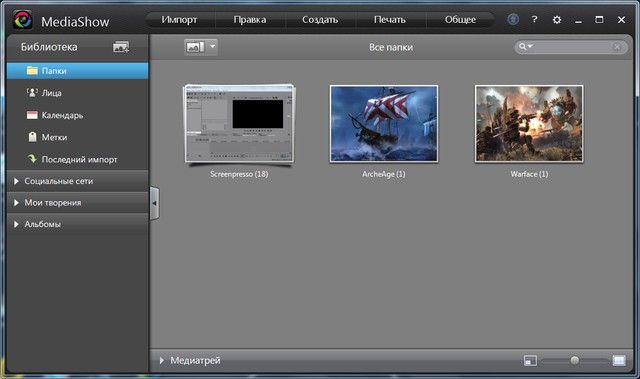This screenshot has height=379, width=640.
Task: Click the add-media icon beside Библиотека
Action: point(121,47)
